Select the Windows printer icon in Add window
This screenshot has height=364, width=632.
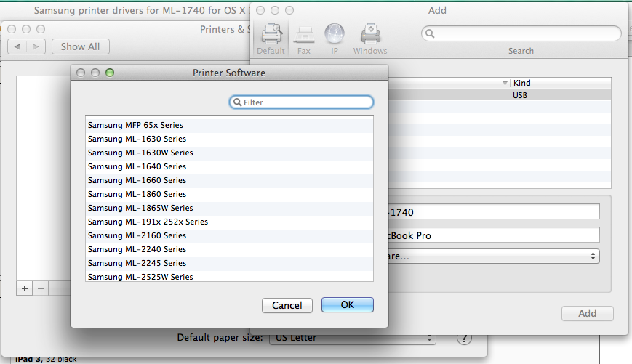click(370, 35)
